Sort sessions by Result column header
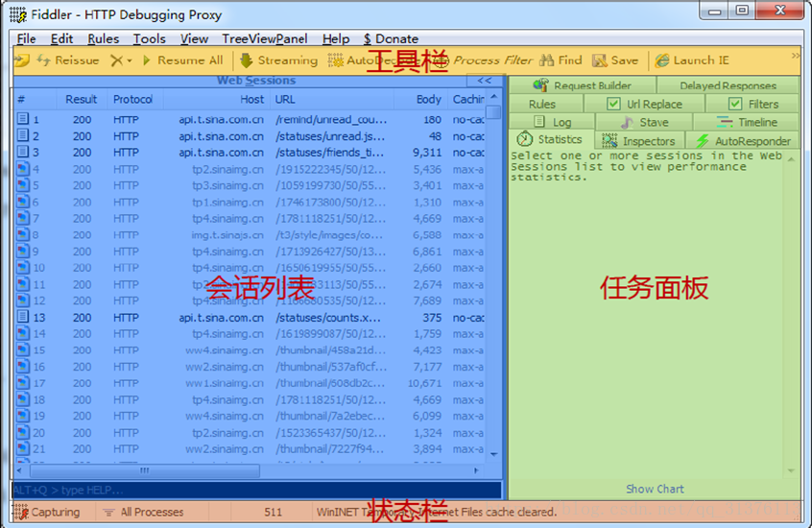This screenshot has width=812, height=528. 82,99
